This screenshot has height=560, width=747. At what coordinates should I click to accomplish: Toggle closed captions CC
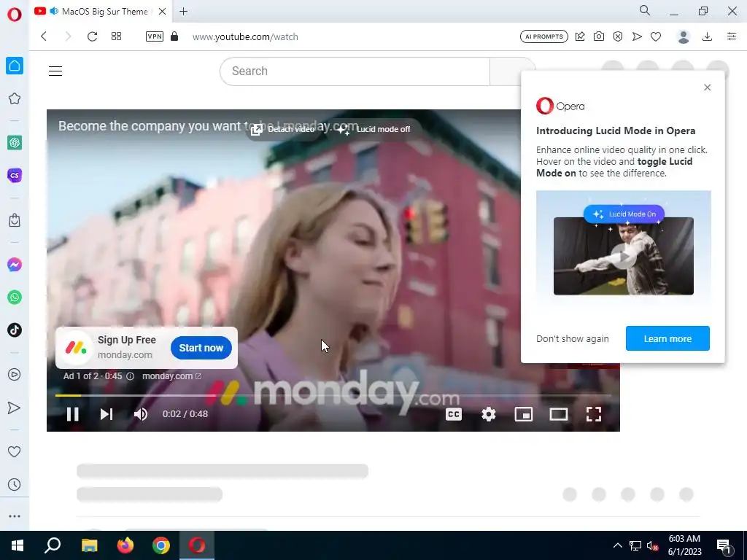[454, 414]
